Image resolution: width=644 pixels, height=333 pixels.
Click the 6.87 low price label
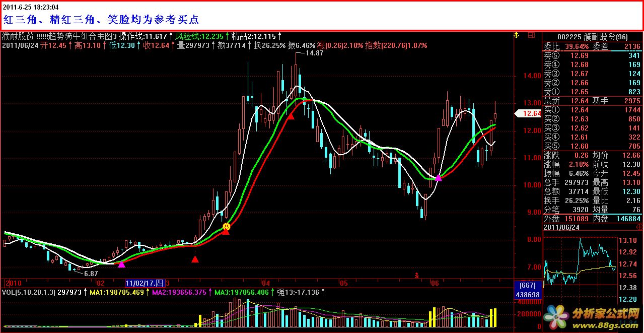click(91, 273)
